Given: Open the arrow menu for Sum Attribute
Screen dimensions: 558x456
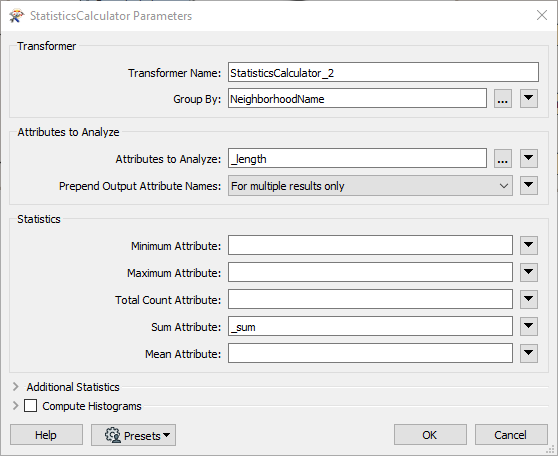Looking at the screenshot, I should (x=528, y=326).
